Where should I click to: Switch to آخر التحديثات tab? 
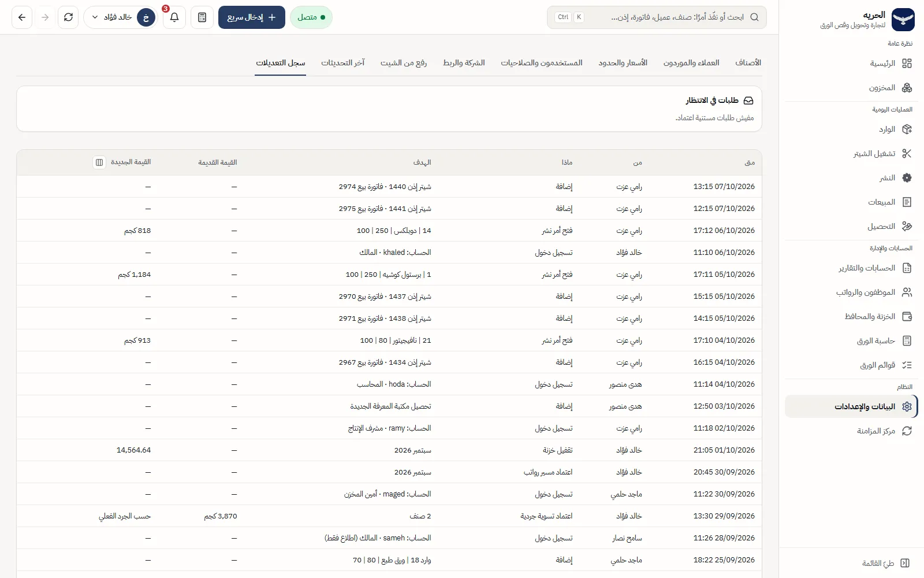click(x=343, y=62)
